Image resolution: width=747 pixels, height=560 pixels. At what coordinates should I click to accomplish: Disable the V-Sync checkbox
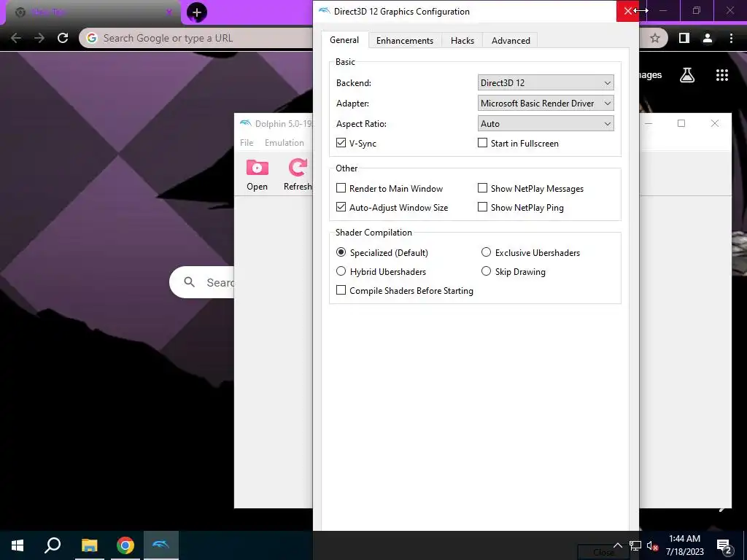[341, 143]
